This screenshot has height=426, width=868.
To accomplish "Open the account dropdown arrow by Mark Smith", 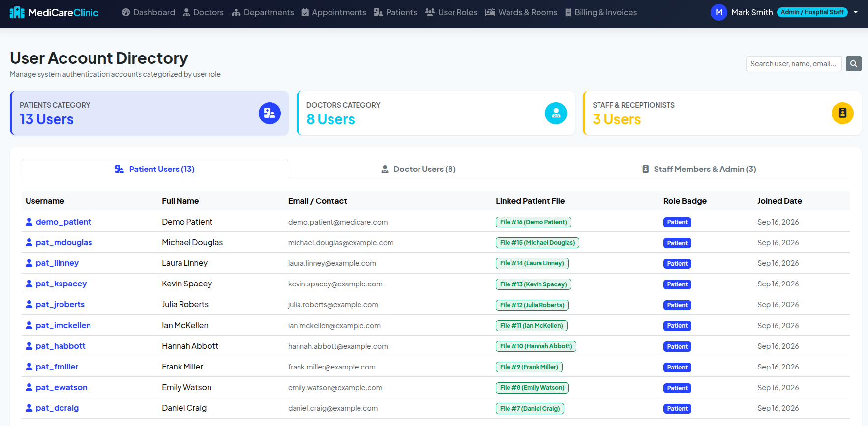I will pos(856,12).
